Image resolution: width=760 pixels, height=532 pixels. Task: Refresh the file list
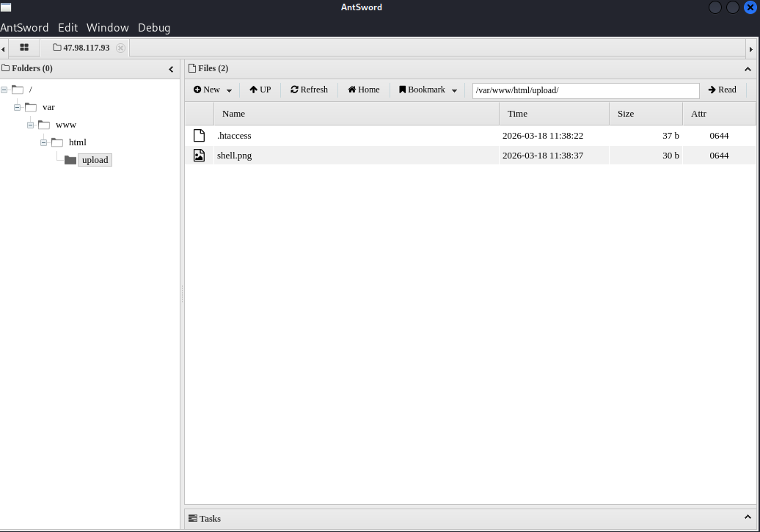310,90
